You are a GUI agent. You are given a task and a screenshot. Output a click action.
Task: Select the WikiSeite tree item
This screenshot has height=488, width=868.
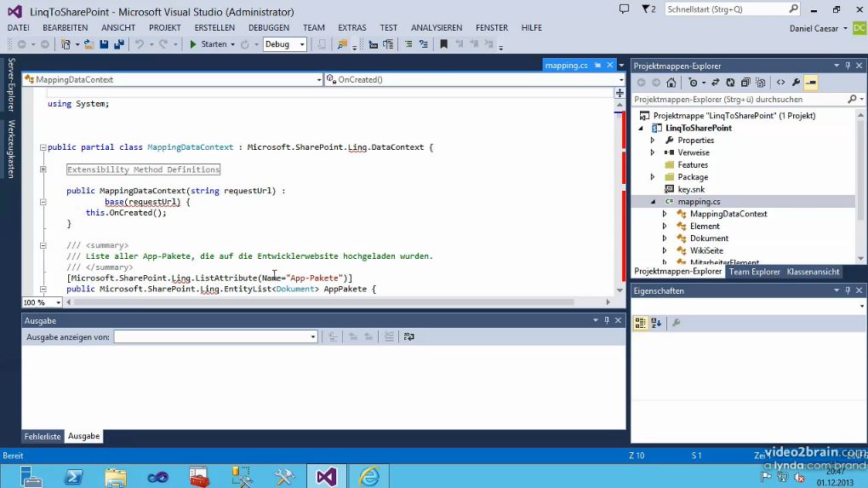[x=706, y=251]
